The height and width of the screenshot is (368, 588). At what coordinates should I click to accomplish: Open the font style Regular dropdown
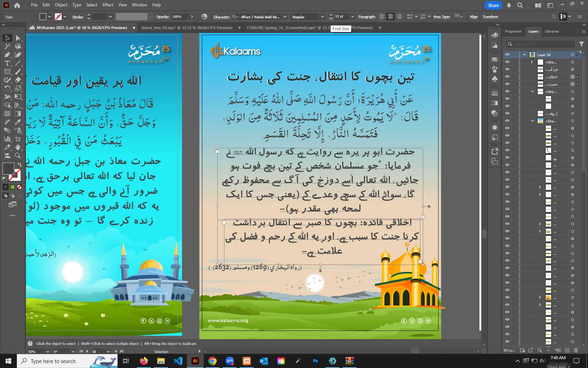point(322,17)
